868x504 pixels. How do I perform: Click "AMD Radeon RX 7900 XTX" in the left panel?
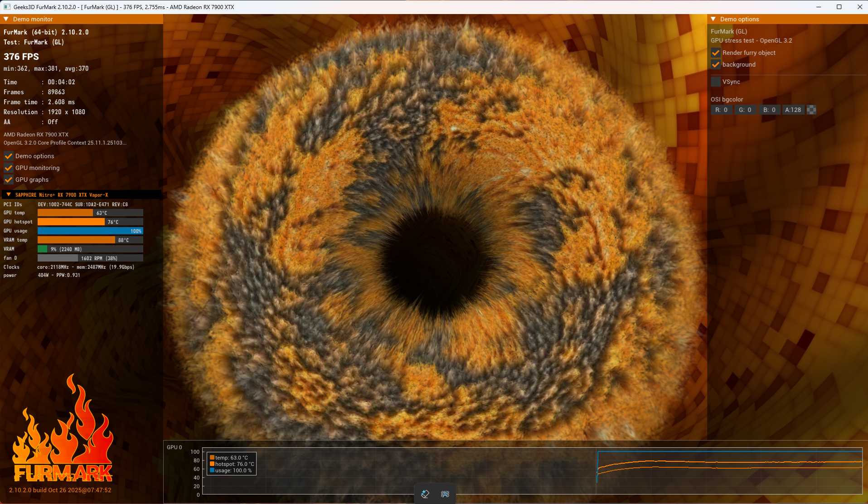(36, 135)
